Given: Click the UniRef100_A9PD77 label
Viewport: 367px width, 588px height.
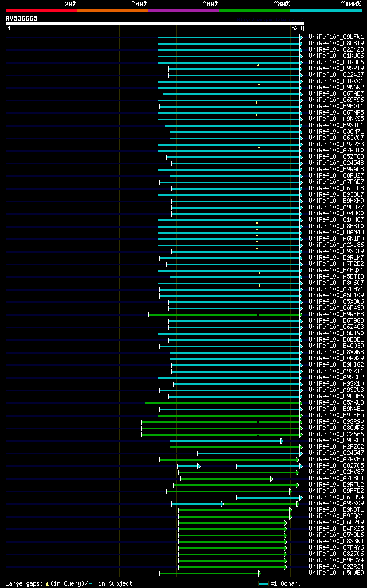Looking at the screenshot, I should coord(336,207).
